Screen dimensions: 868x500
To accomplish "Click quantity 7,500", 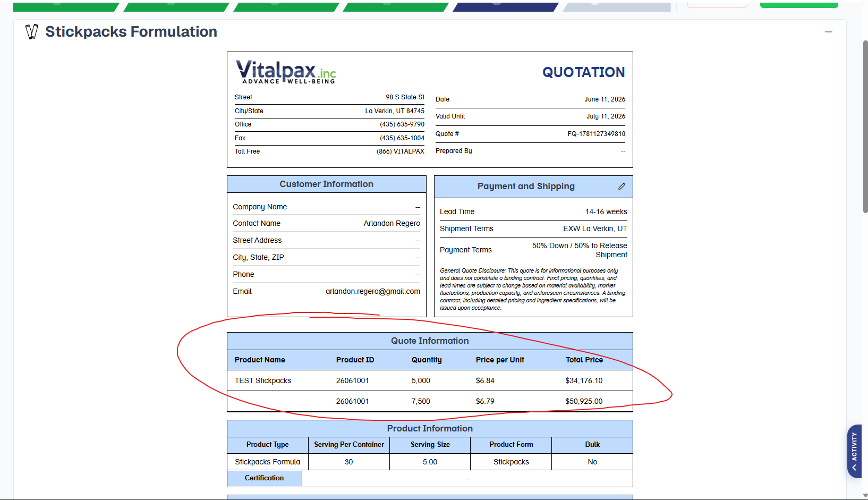I will point(421,402).
